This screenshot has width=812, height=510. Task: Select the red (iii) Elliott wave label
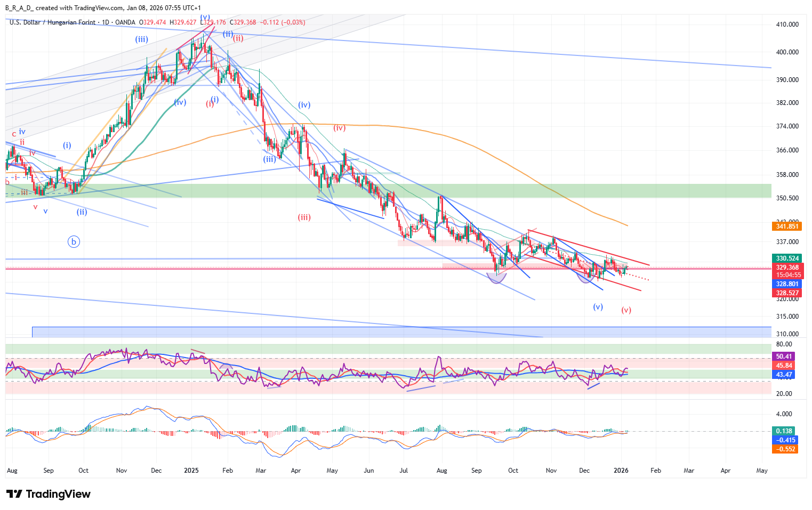pos(304,217)
